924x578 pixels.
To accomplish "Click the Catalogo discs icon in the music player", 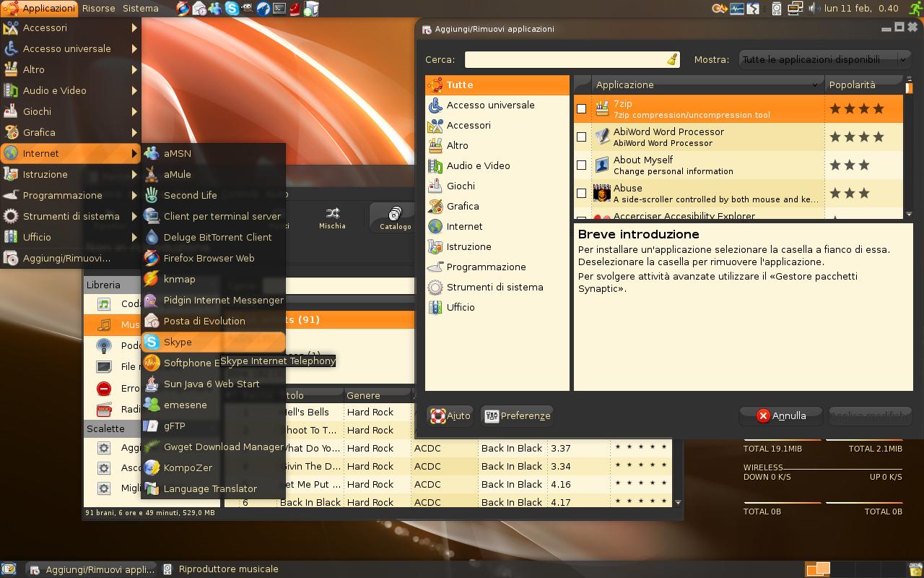I will tap(395, 213).
